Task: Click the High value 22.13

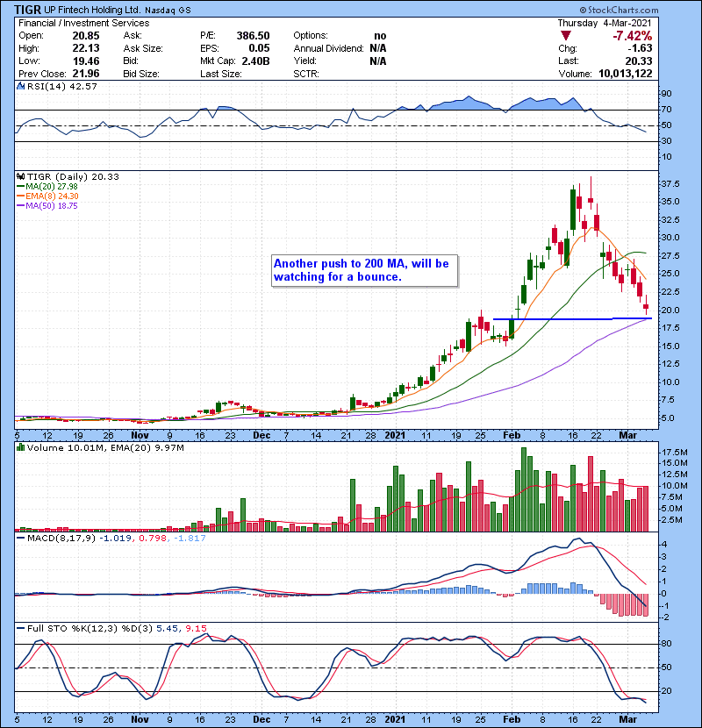Action: [x=86, y=48]
